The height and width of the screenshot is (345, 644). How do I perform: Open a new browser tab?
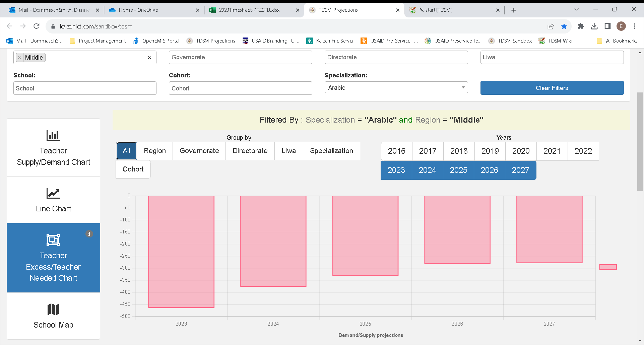[x=514, y=10]
